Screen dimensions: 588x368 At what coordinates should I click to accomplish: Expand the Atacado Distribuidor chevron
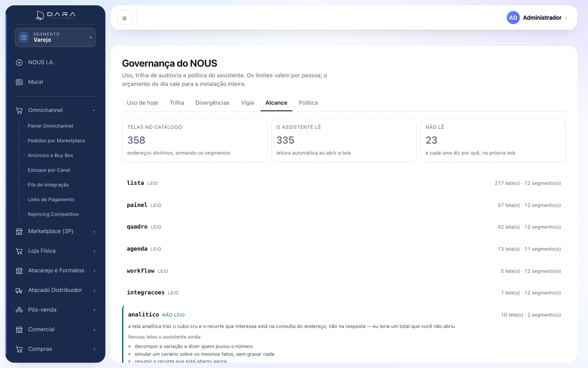tap(94, 290)
